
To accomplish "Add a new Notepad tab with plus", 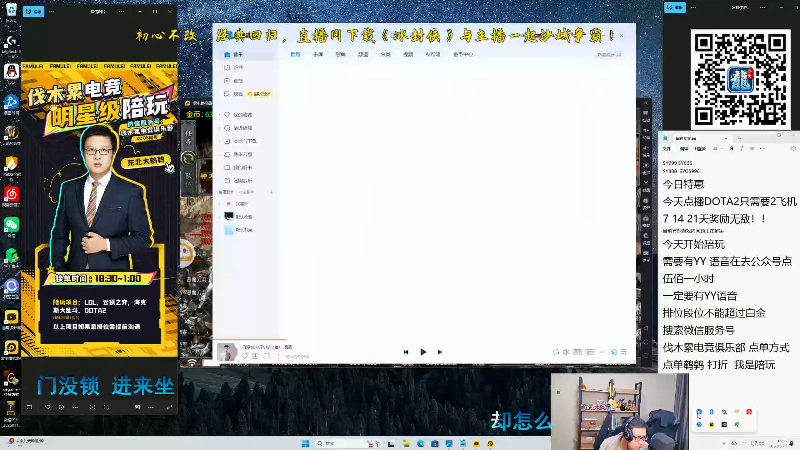I will coord(739,138).
